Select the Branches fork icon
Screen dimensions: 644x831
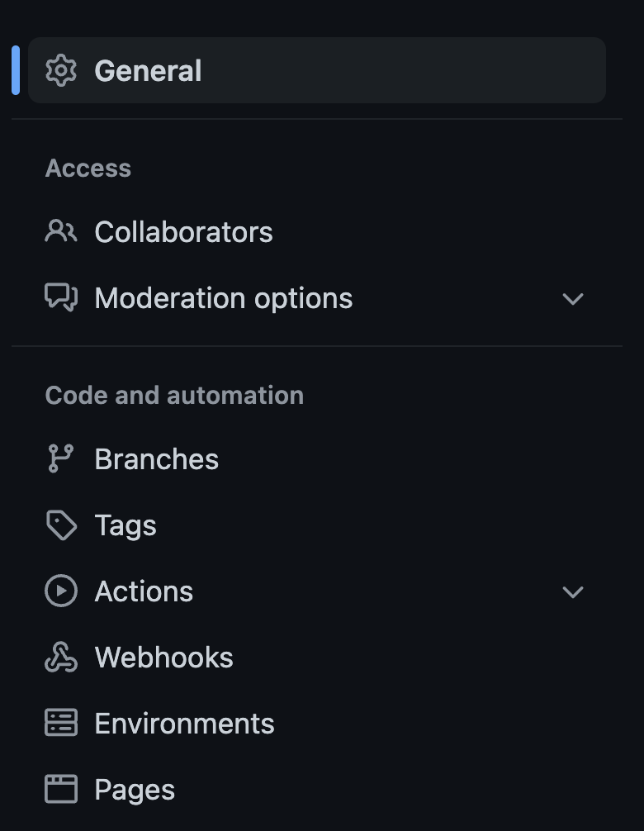(x=59, y=458)
